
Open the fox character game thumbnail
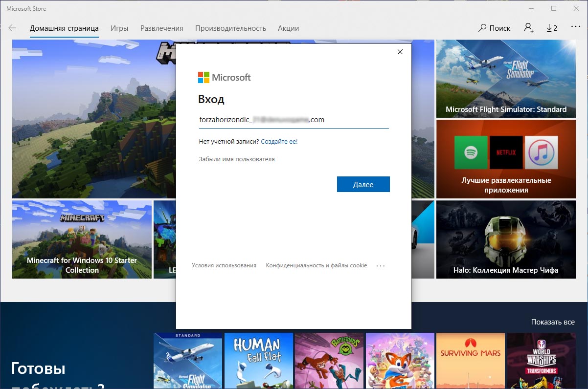[400, 361]
